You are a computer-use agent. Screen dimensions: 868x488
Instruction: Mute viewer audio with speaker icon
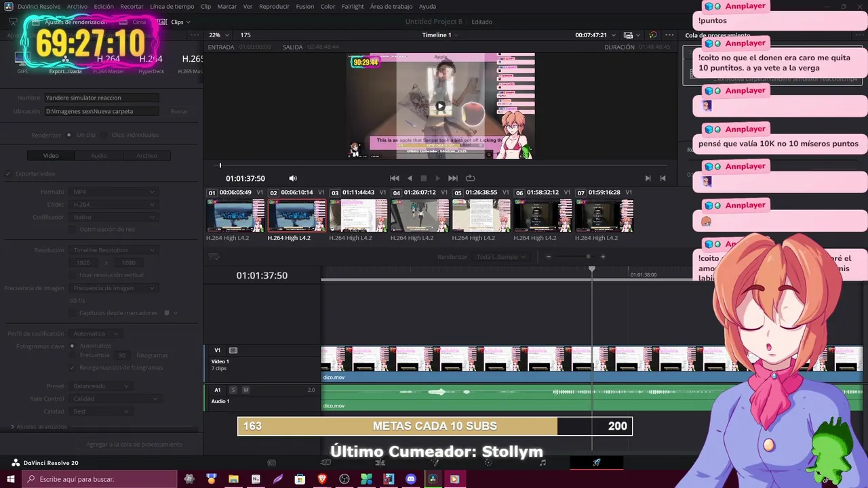293,178
